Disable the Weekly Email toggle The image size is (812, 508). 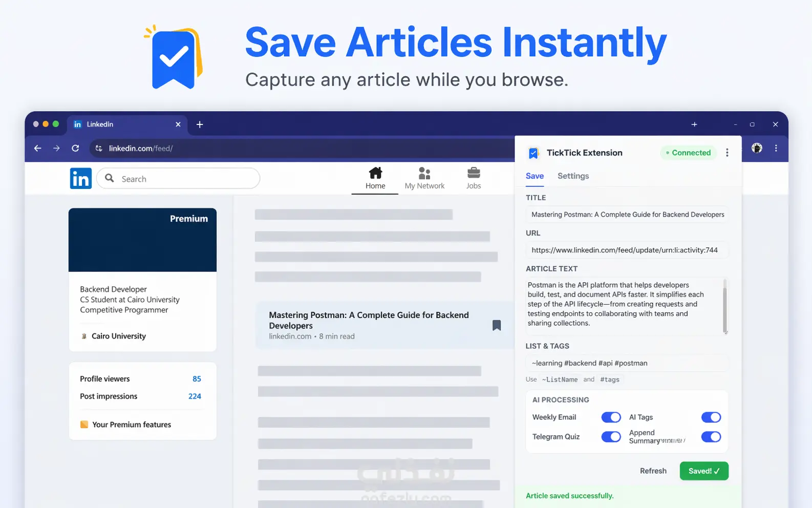(611, 417)
